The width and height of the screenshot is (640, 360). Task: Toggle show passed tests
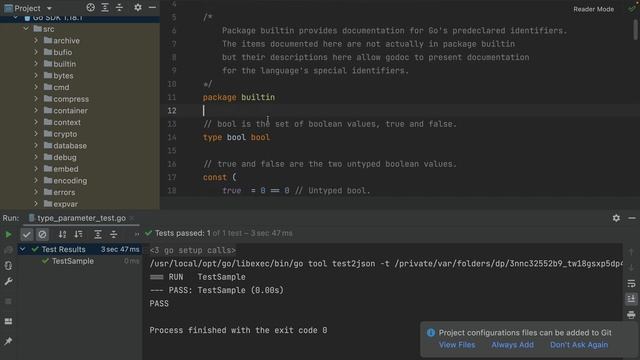[x=27, y=234]
